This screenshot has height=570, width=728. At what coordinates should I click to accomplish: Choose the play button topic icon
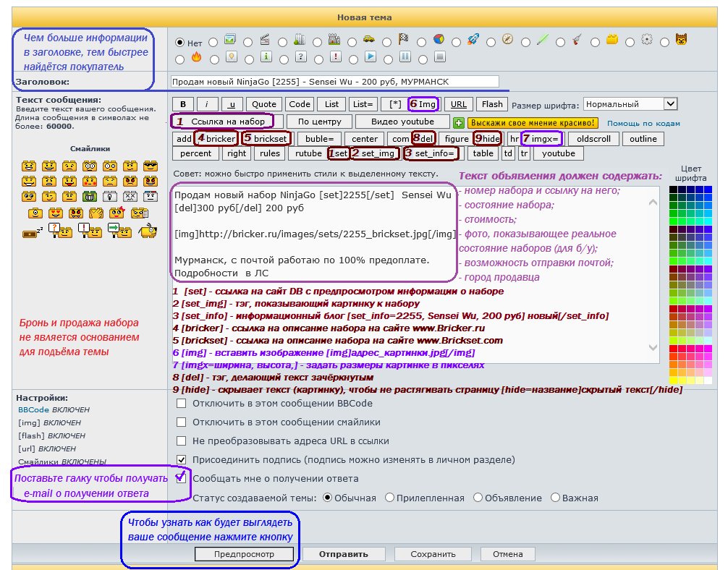[371, 56]
